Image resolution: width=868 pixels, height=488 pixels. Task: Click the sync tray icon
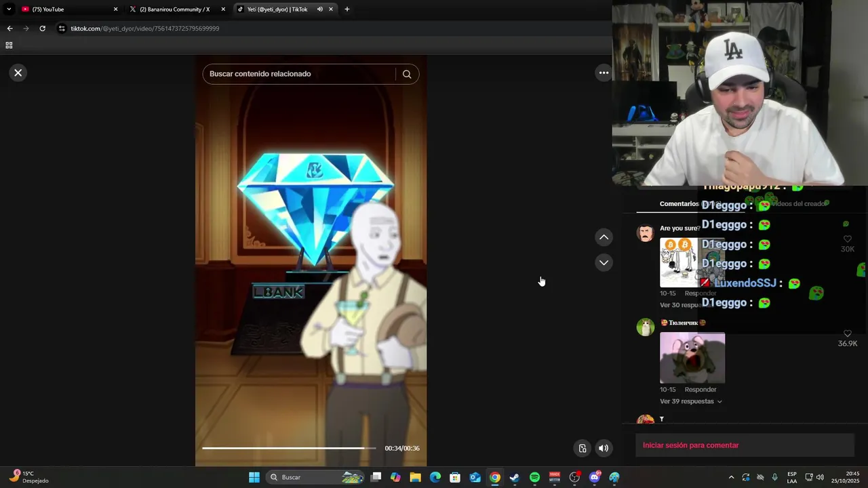click(746, 477)
